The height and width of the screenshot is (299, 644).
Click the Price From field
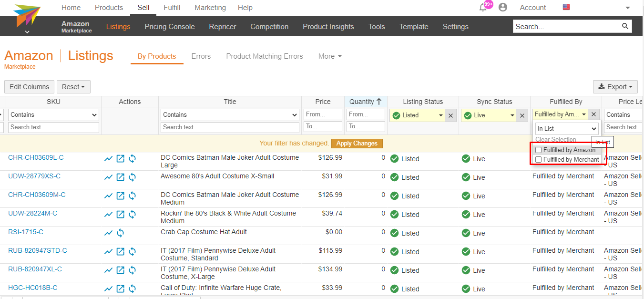(x=323, y=114)
